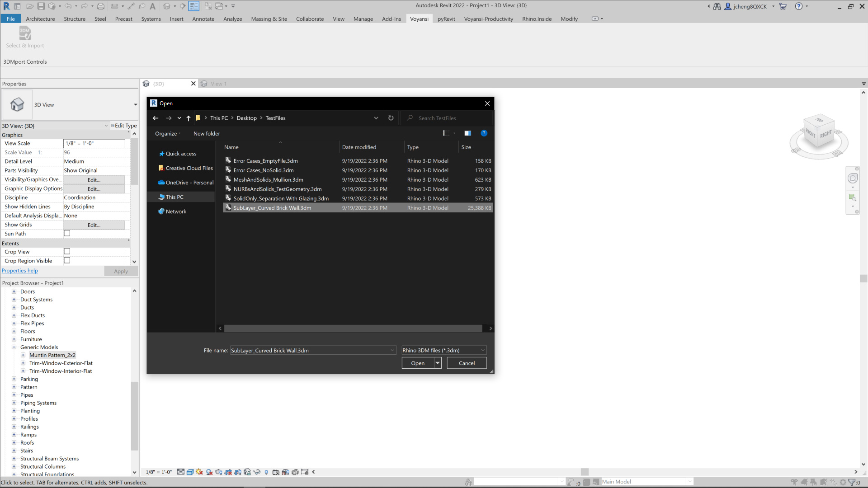Click the preview pane icon in Open dialog

click(x=467, y=133)
